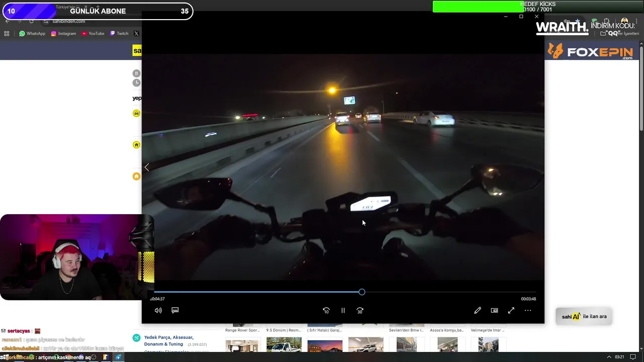Open Assos'a Komşu listing
Image resolution: width=644 pixels, height=362 pixels.
(x=447, y=330)
